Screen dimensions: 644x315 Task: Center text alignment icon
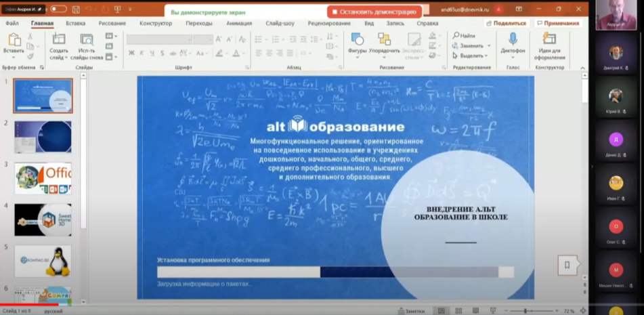click(x=269, y=53)
